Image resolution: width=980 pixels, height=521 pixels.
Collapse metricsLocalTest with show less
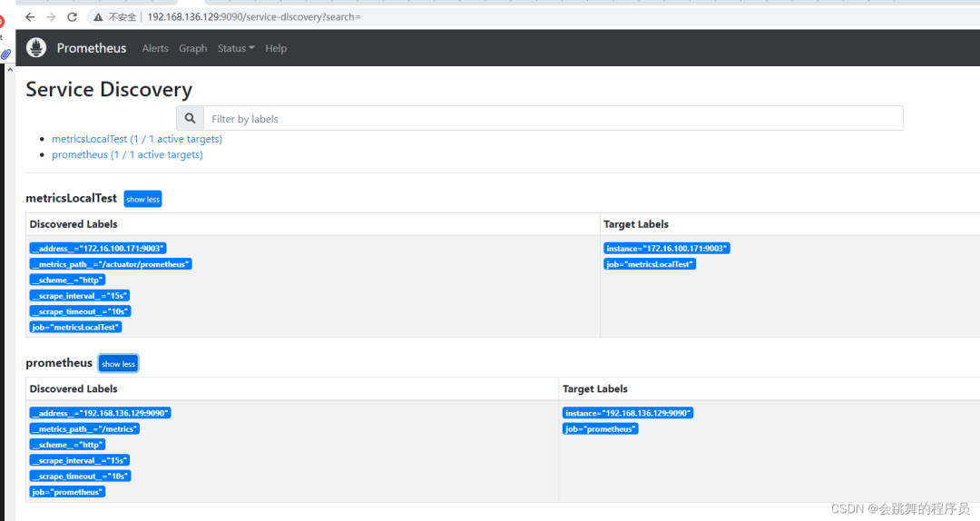pyautogui.click(x=142, y=199)
